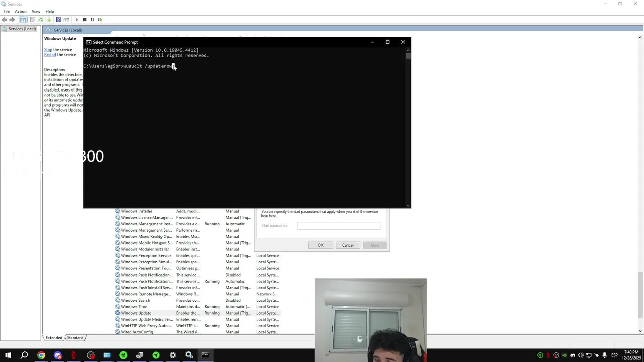Click the Refresh toolbar icon in Services
644x362 pixels.
(41, 20)
